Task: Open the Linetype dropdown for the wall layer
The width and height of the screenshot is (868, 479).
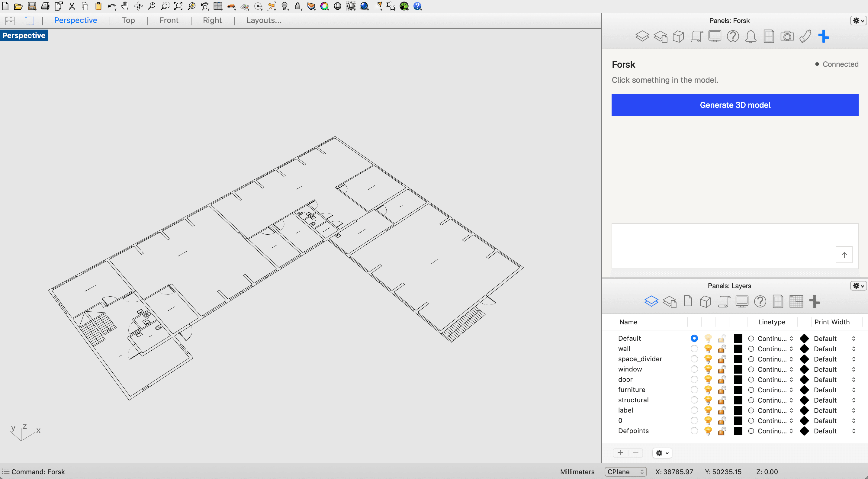Action: tap(775, 349)
